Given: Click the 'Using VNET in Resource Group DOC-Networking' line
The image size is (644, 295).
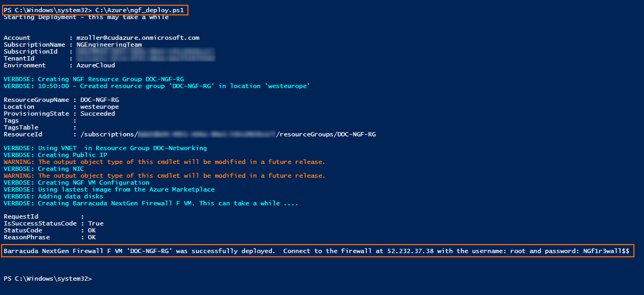Looking at the screenshot, I should (x=105, y=148).
